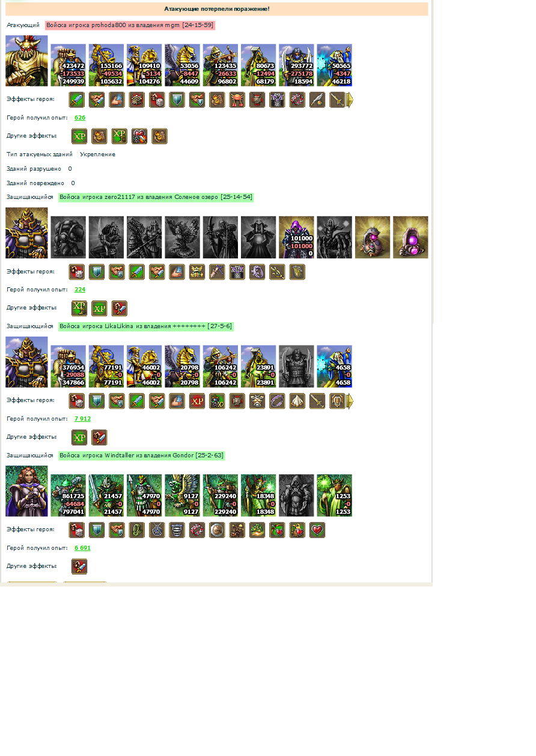The image size is (536, 756).
Task: Click the purple ring effect icon of LikaLikina's hero
Action: 277,401
